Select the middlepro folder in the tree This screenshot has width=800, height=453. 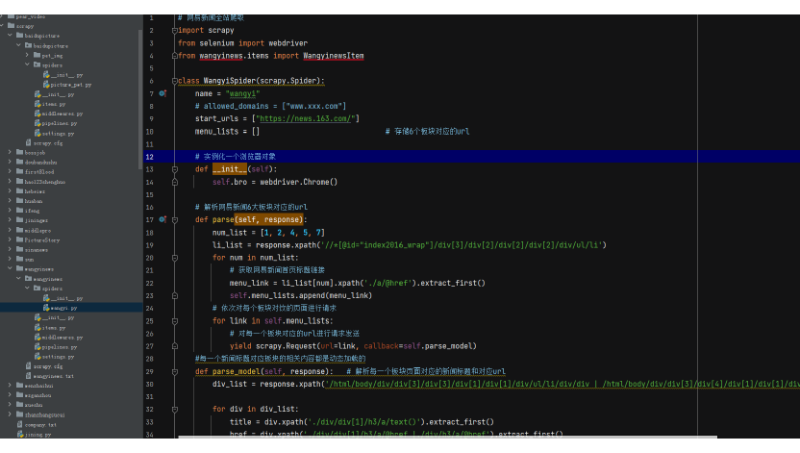36,230
